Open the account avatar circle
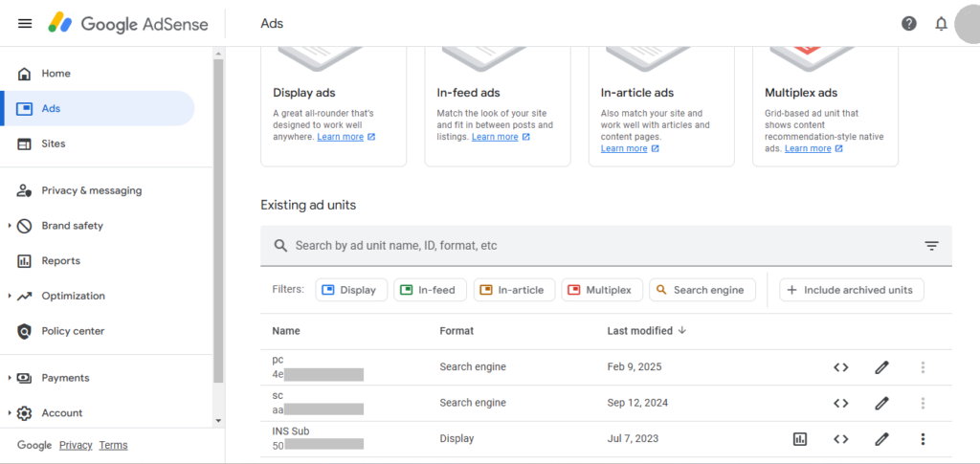This screenshot has width=980, height=464. click(x=969, y=24)
